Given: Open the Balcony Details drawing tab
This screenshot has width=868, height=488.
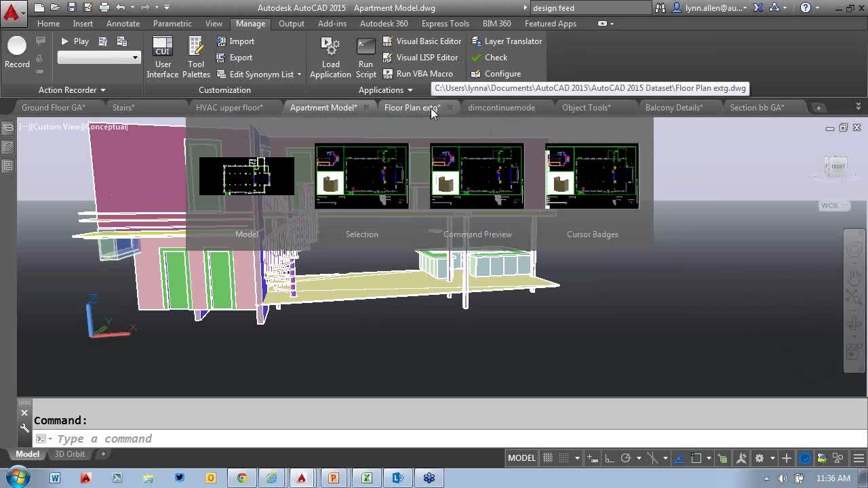Looking at the screenshot, I should click(x=674, y=107).
